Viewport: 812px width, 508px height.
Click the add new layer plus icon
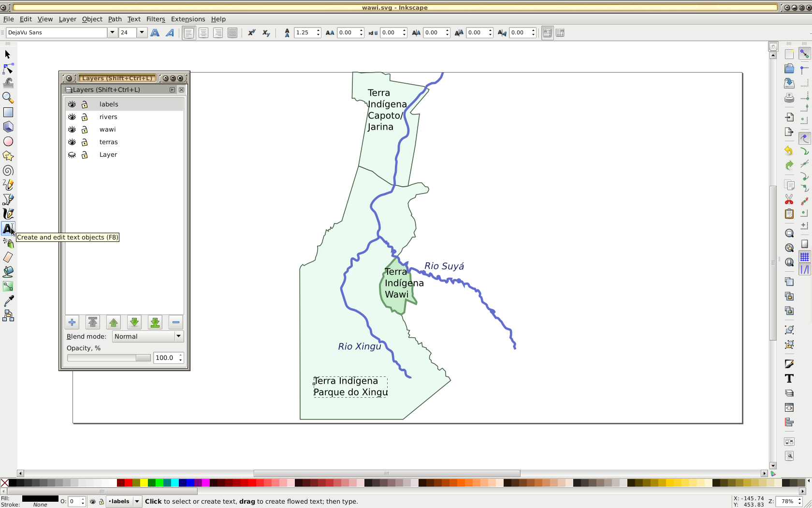coord(72,323)
